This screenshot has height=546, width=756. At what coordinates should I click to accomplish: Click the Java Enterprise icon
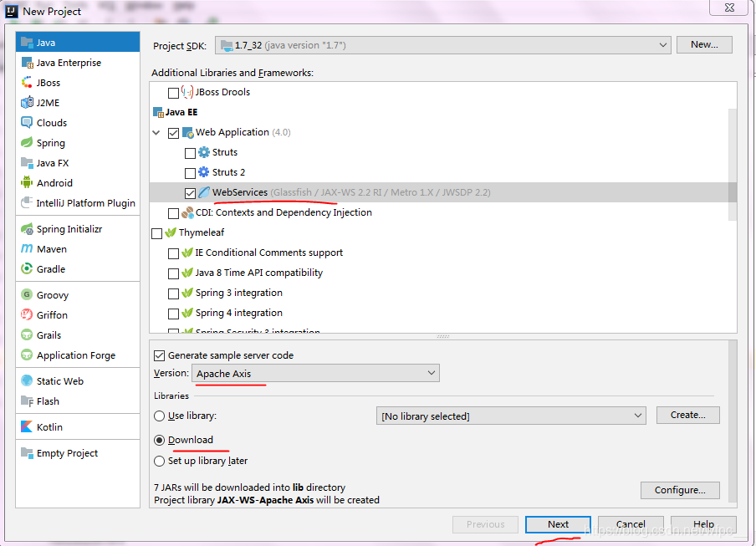pyautogui.click(x=27, y=63)
